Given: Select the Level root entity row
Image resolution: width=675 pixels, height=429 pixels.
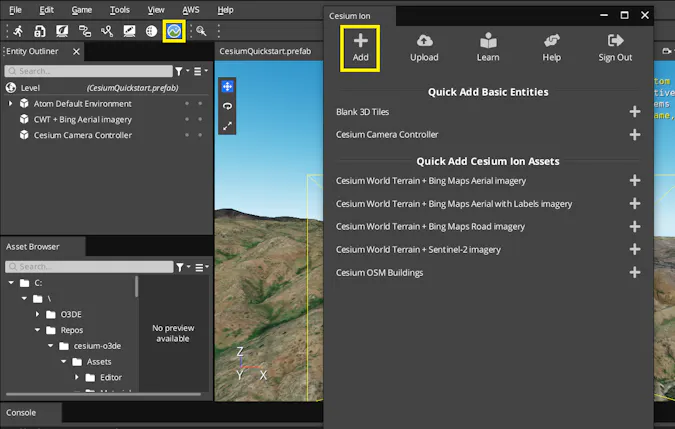Looking at the screenshot, I should [x=107, y=88].
